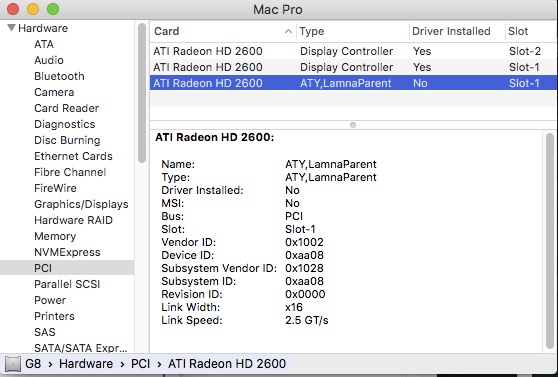Click the Slot-2 cell
558x377 pixels.
coord(525,51)
